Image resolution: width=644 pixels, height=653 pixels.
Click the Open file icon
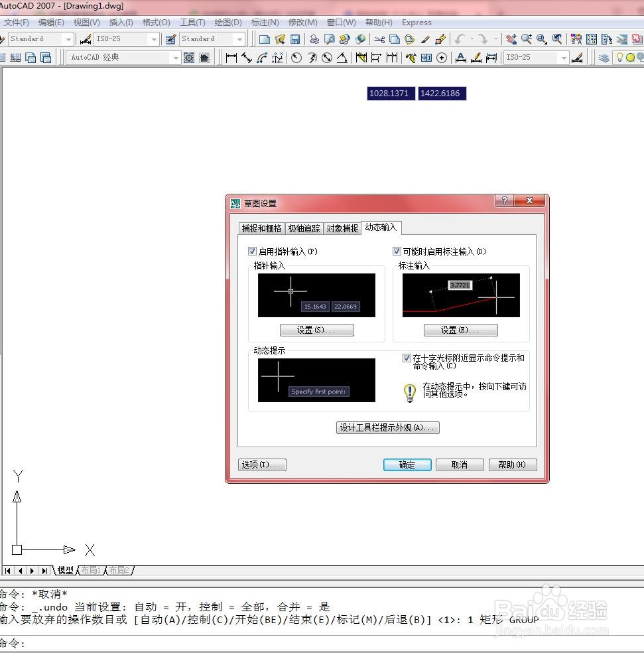coord(280,39)
